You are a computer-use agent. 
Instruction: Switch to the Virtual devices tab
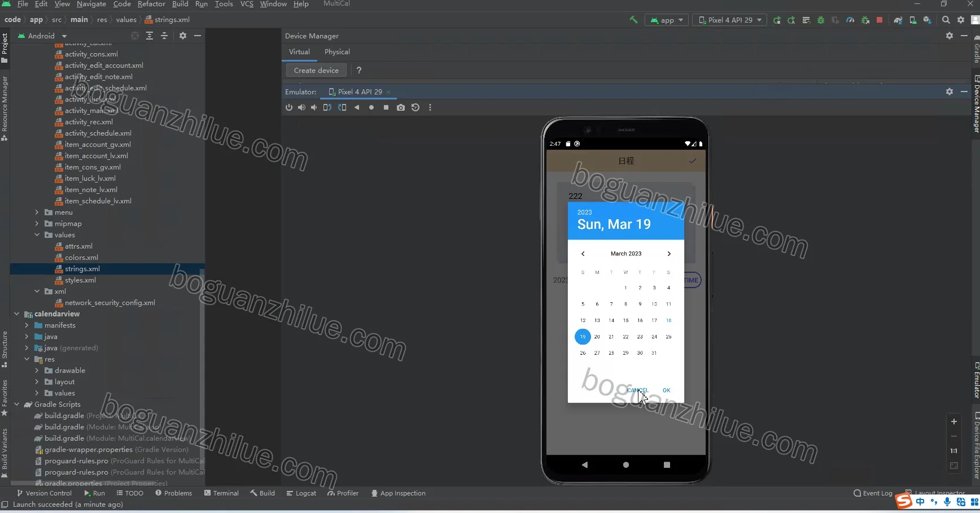[299, 51]
